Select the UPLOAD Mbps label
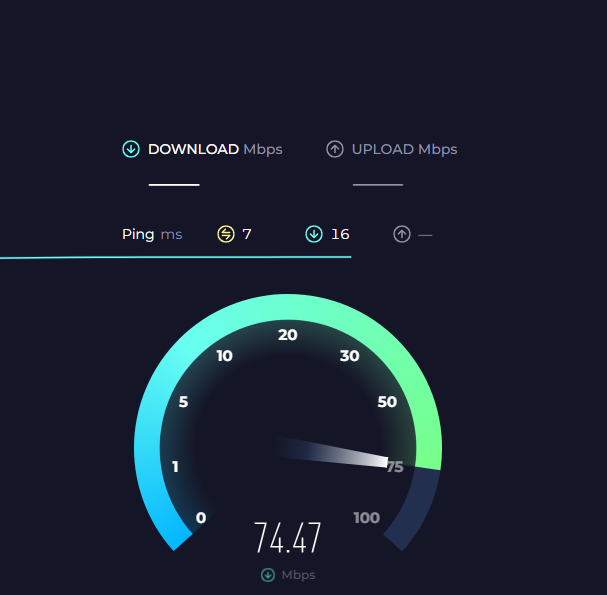Viewport: 607px width, 595px height. (x=405, y=149)
